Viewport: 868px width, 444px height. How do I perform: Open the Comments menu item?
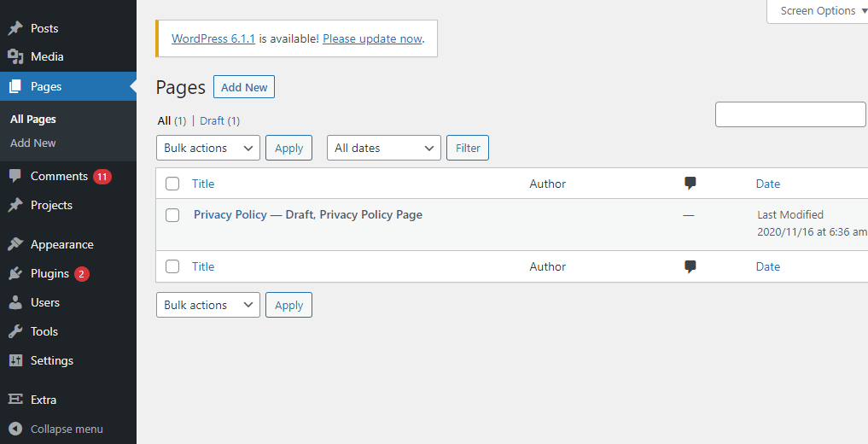[x=59, y=176]
